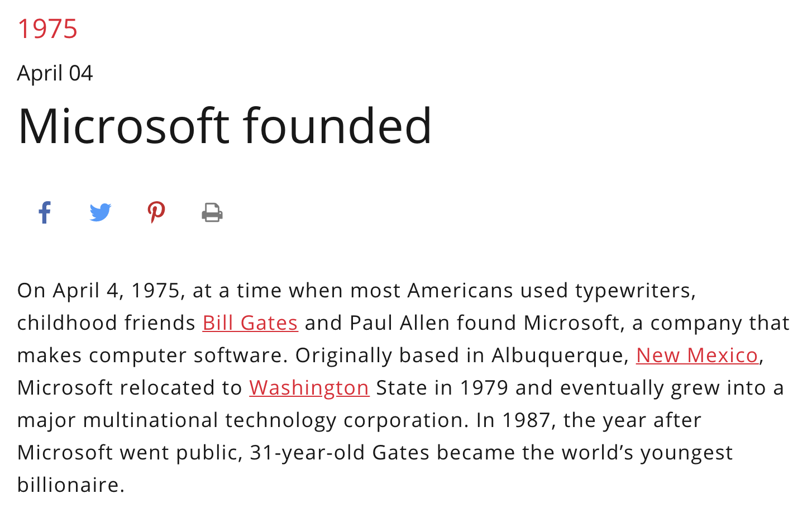Click the Microsoft founded headline
812x512 pixels.
click(225, 126)
